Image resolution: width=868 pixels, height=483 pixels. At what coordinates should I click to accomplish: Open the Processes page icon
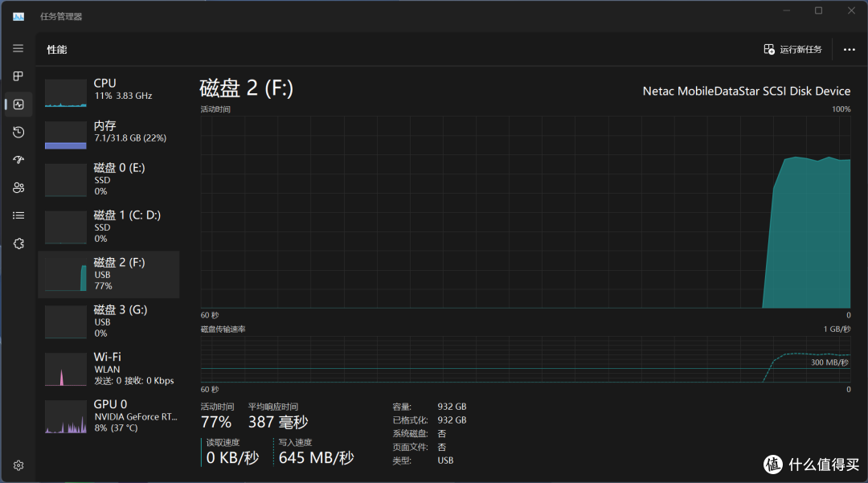(x=18, y=76)
